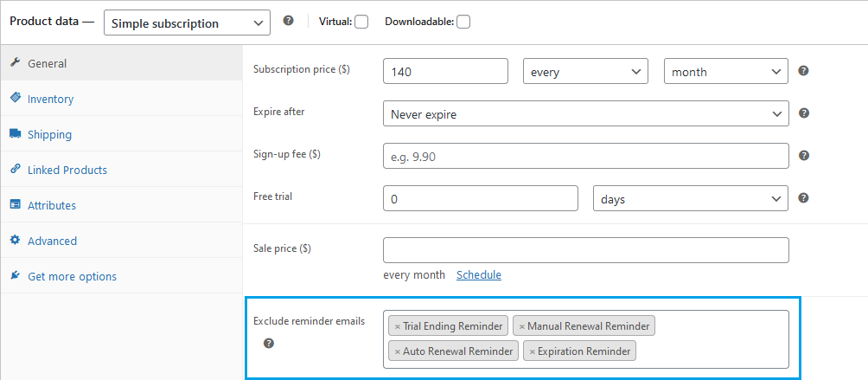
Task: Click help icon beside Free trial row
Action: click(x=803, y=198)
